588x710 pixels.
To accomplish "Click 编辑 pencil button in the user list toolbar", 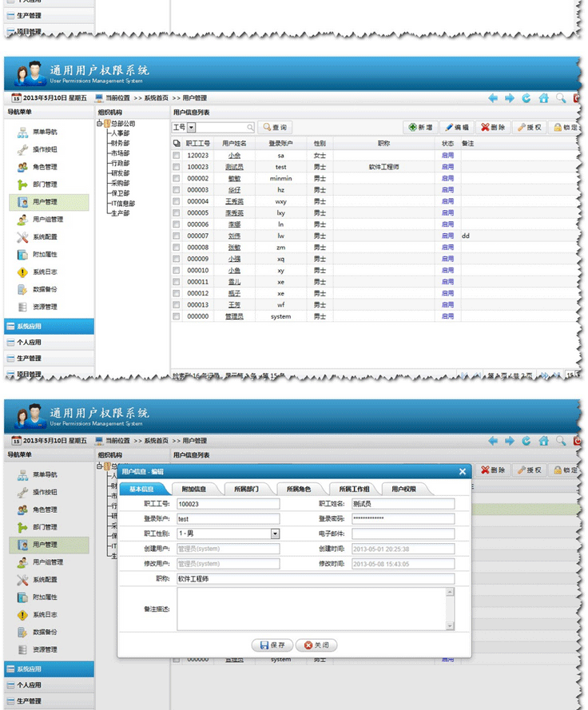I will point(457,128).
